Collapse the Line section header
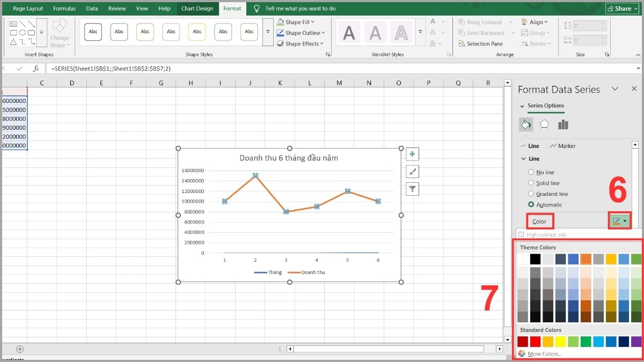 click(x=530, y=159)
